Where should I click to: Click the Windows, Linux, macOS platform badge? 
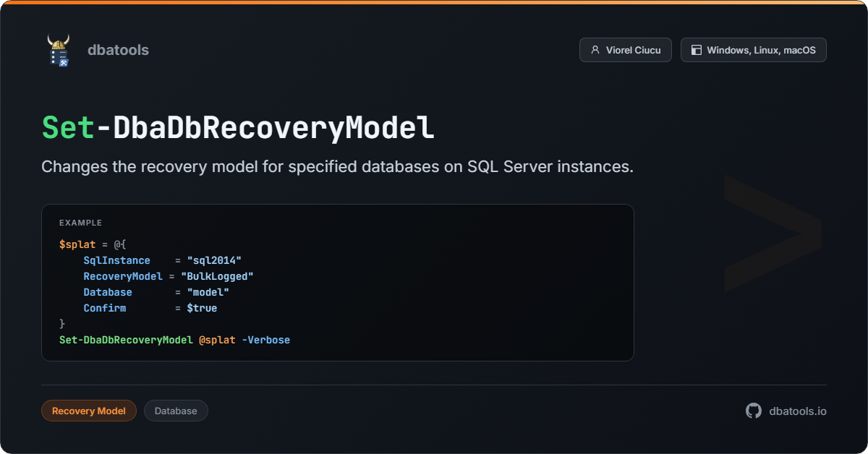[x=753, y=50]
